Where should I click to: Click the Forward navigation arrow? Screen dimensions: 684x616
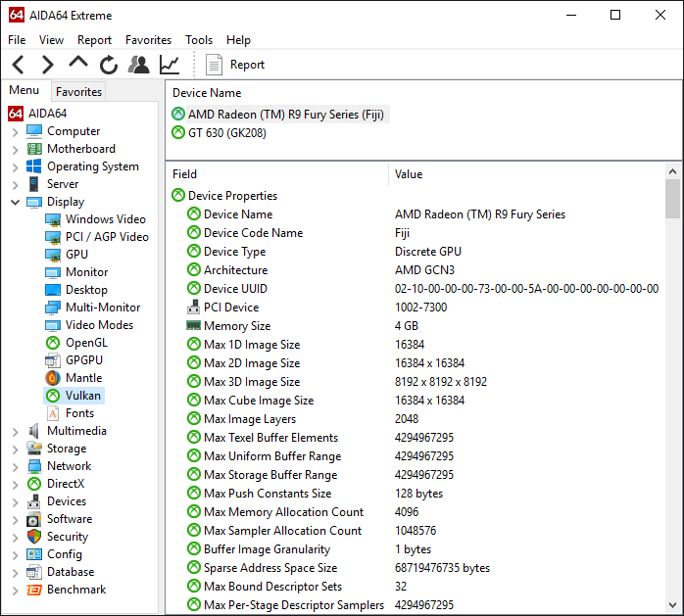47,65
